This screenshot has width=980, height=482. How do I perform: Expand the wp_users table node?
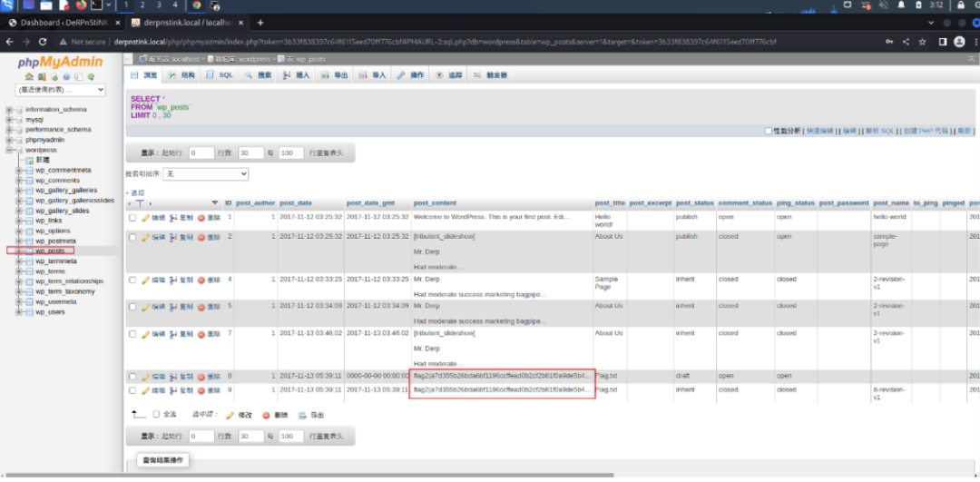tap(19, 312)
